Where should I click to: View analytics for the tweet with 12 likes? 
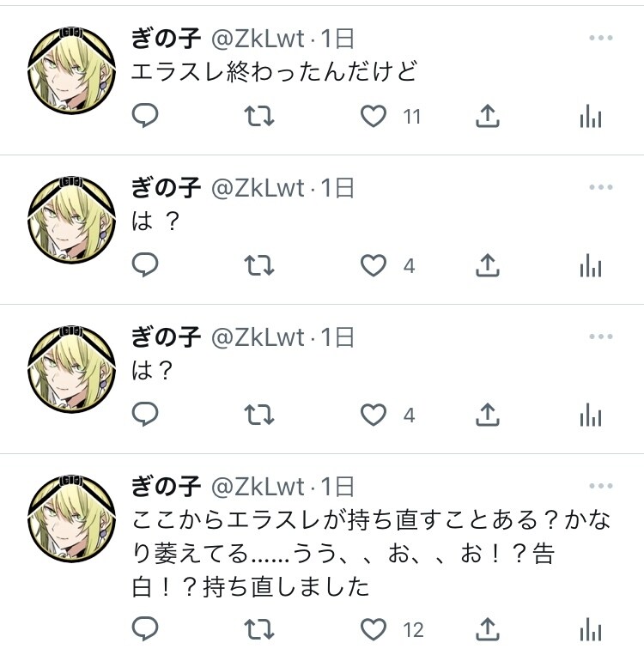(591, 628)
